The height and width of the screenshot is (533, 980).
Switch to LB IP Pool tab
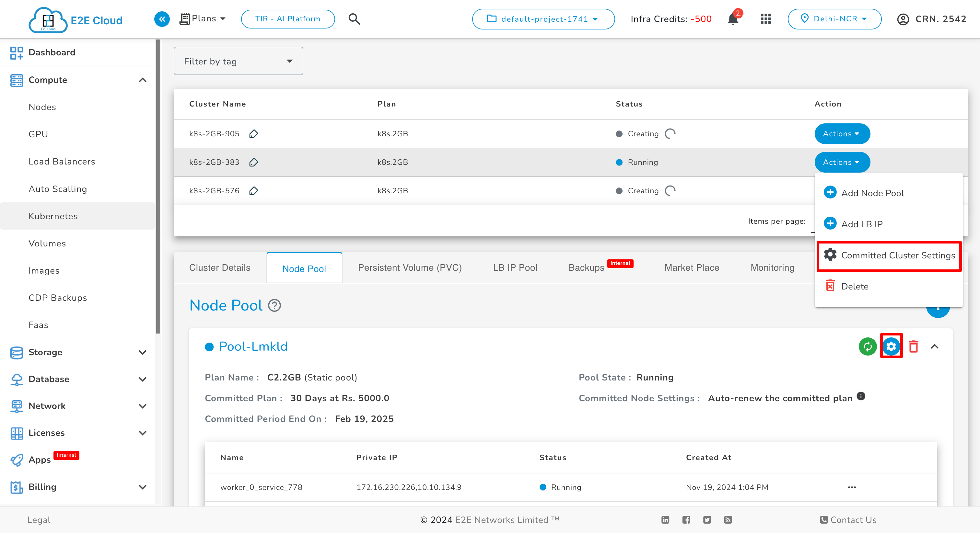[515, 268]
